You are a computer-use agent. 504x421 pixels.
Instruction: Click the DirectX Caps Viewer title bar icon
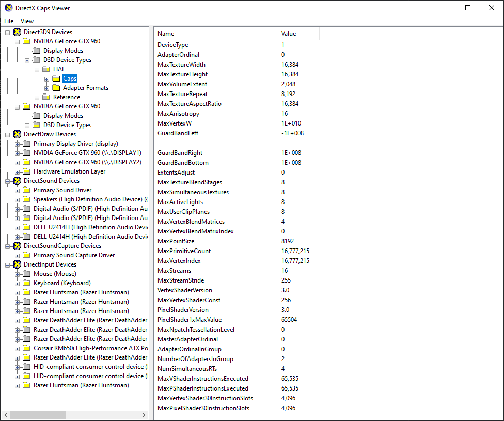point(9,8)
